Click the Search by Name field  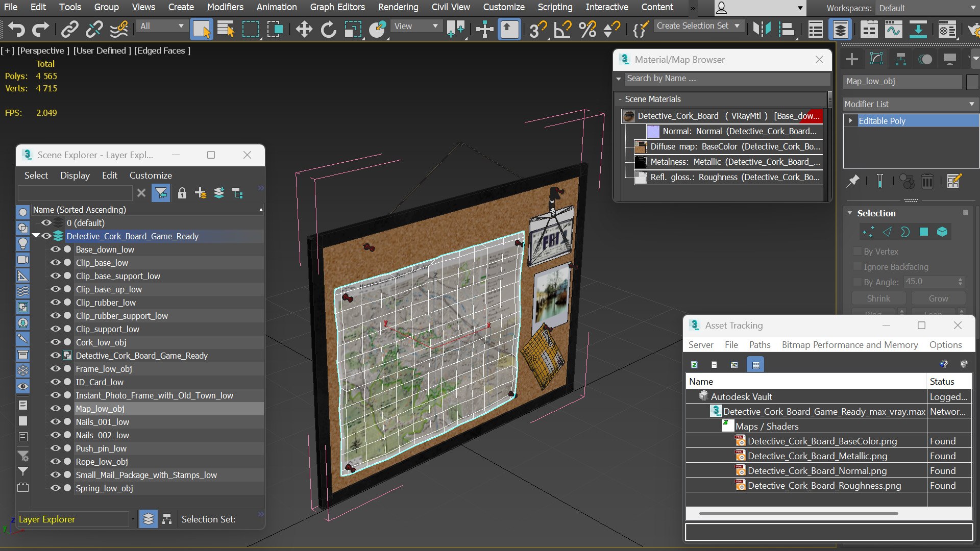[x=727, y=79]
